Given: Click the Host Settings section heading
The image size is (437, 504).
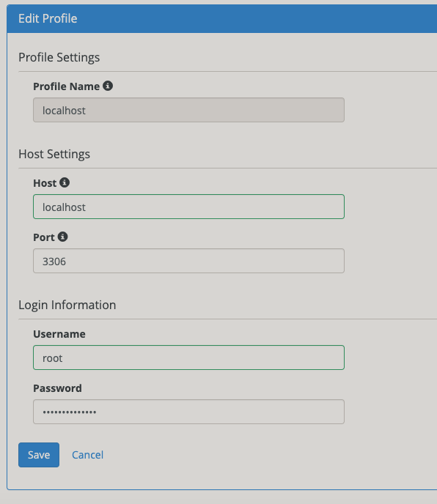Looking at the screenshot, I should pyautogui.click(x=54, y=155).
